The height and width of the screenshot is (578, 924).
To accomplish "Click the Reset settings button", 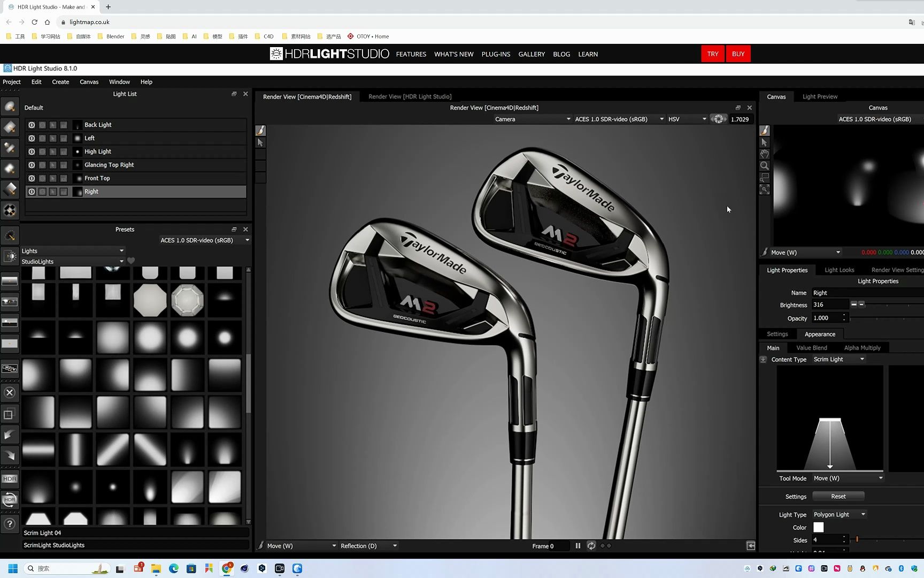I will (x=838, y=496).
